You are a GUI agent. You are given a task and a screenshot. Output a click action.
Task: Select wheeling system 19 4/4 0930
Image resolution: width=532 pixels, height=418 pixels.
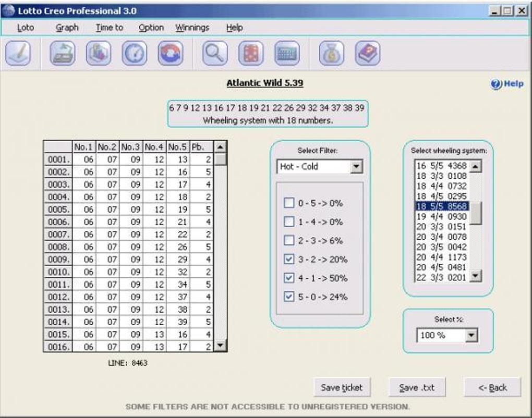(x=441, y=216)
